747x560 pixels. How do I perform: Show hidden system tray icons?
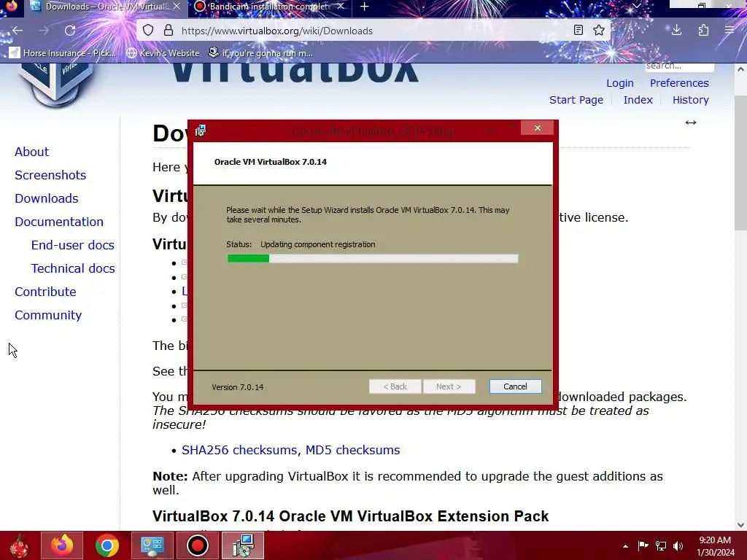click(625, 546)
